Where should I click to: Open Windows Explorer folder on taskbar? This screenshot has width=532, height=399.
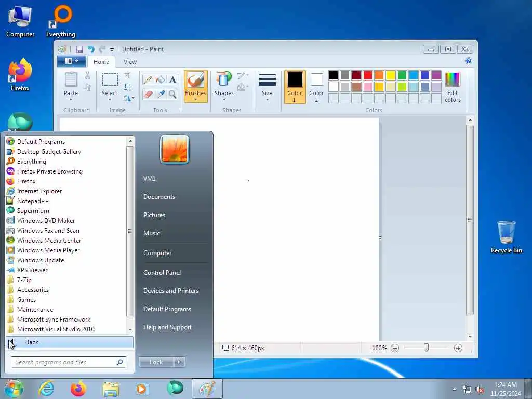tap(111, 389)
